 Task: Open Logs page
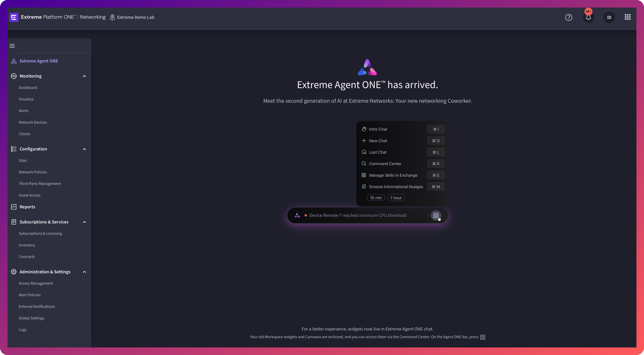pyautogui.click(x=22, y=330)
